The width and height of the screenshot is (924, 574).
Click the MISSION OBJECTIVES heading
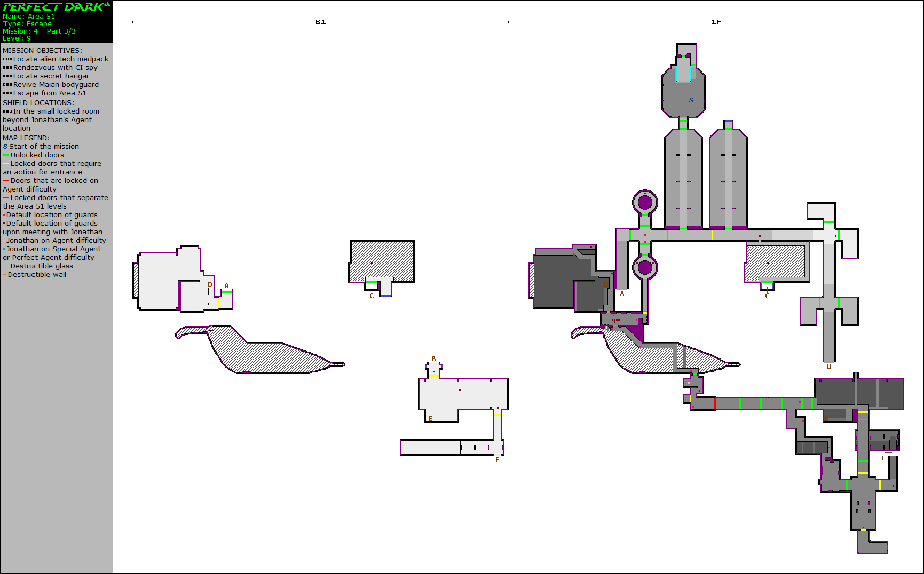coord(42,51)
